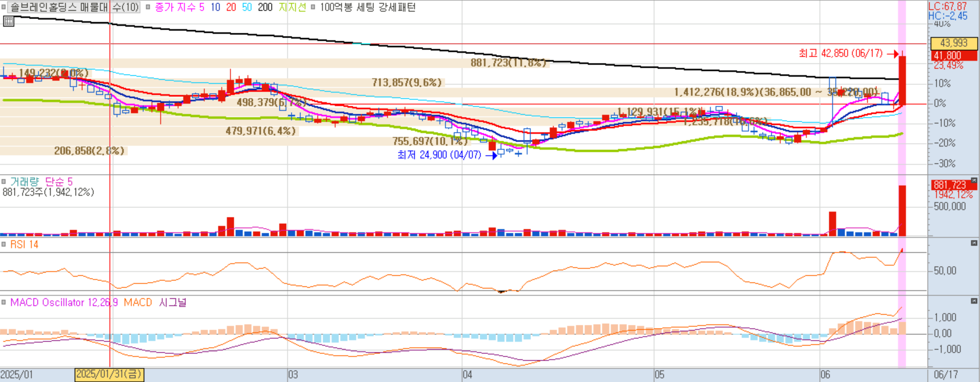Select the RSI 14 indicator label
This screenshot has height=382, width=980.
point(24,244)
